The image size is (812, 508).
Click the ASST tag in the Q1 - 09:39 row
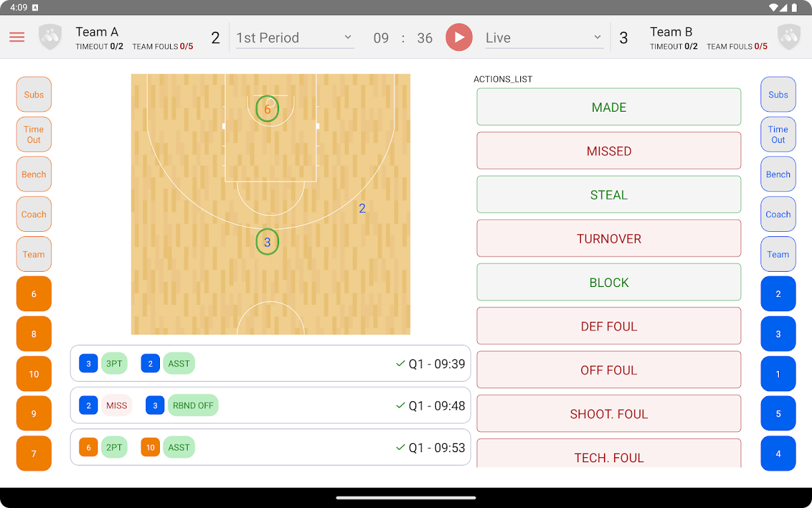(179, 364)
